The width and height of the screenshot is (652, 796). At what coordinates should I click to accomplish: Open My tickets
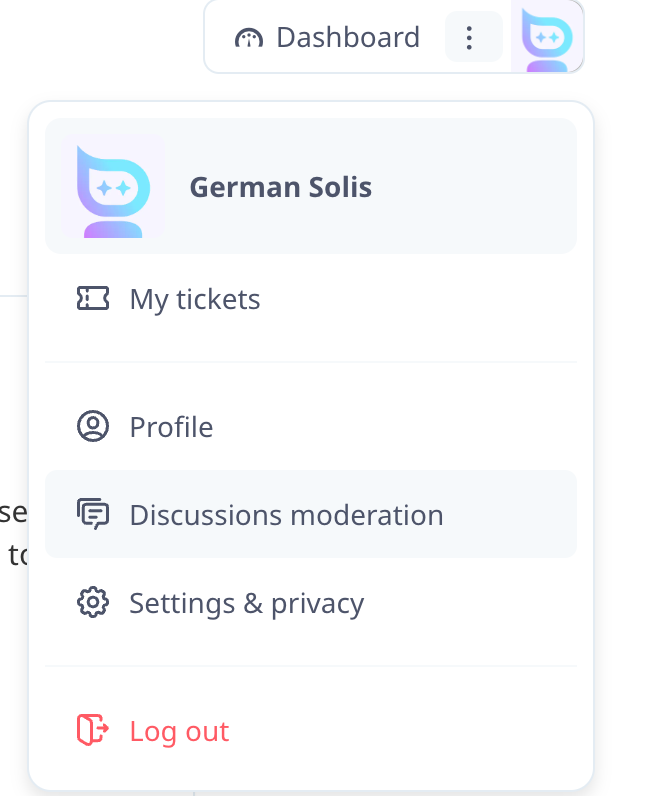[x=311, y=298]
